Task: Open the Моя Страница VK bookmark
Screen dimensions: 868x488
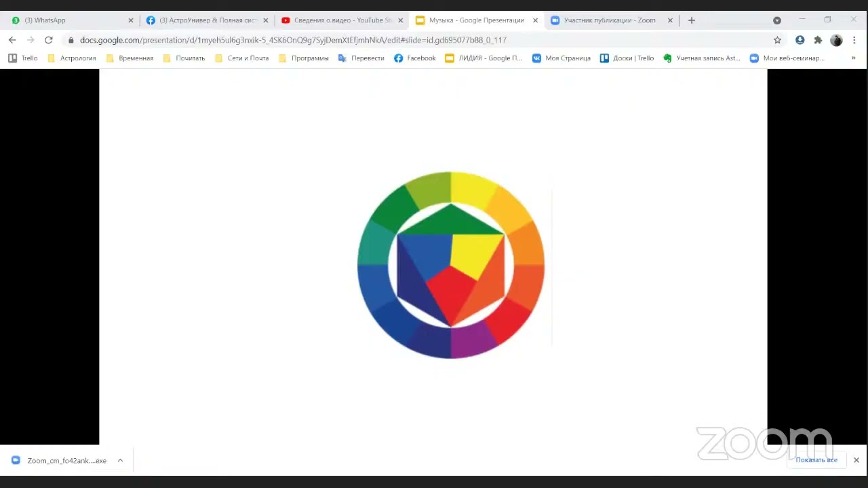Action: click(x=561, y=58)
